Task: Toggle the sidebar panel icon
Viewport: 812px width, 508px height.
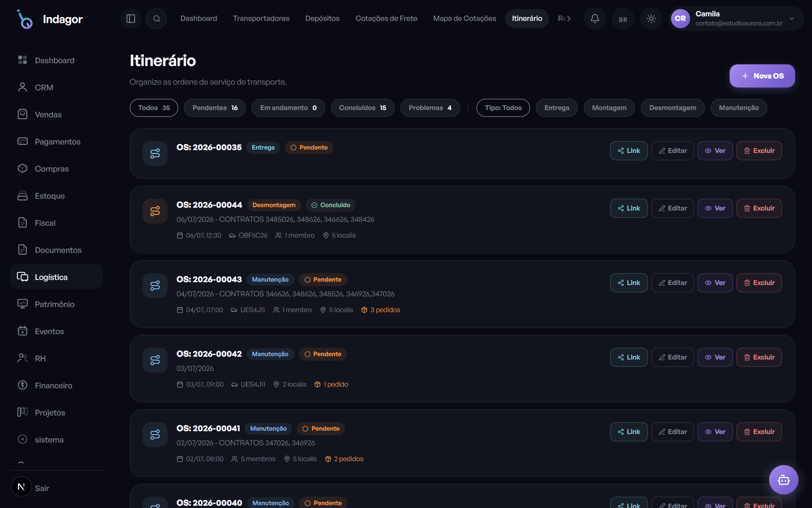Action: point(131,18)
